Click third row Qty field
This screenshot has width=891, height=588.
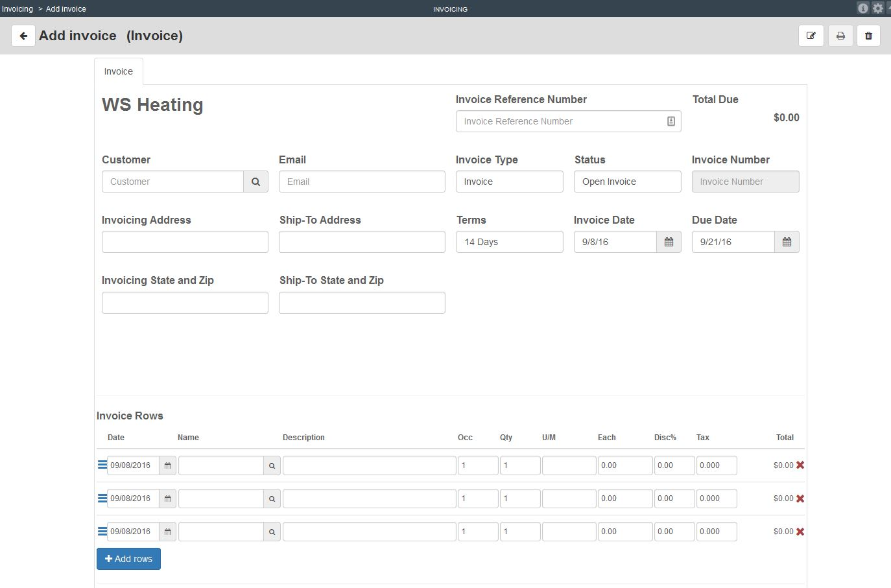pyautogui.click(x=520, y=532)
